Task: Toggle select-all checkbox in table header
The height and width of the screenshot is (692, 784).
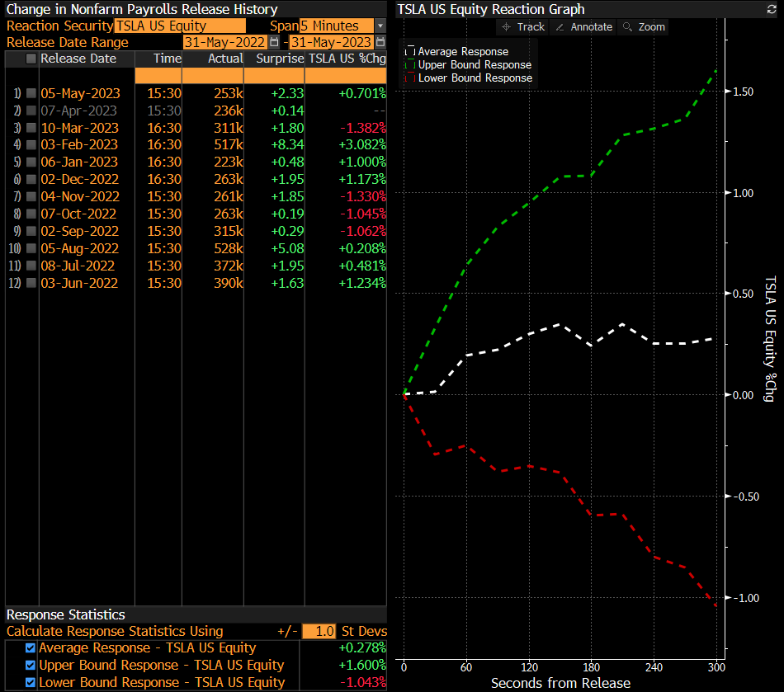Action: [31, 59]
